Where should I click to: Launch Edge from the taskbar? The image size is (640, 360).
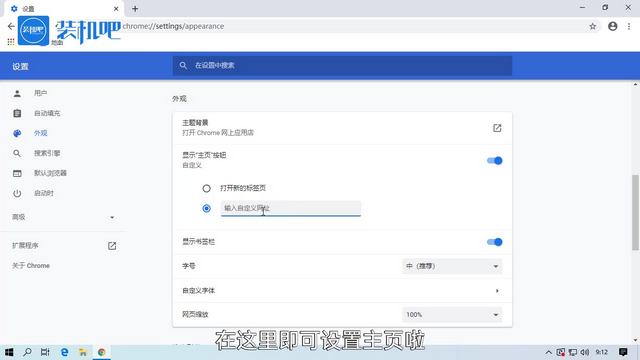pos(64,352)
